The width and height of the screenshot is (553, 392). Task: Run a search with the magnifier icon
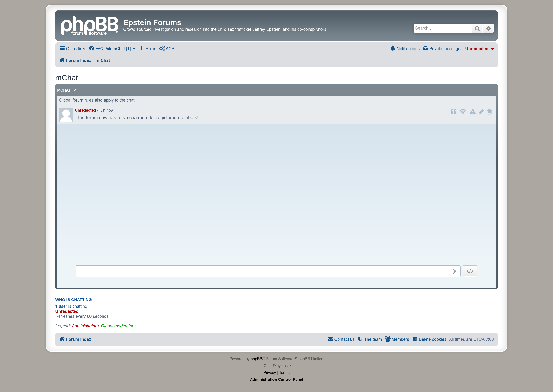[x=477, y=28]
